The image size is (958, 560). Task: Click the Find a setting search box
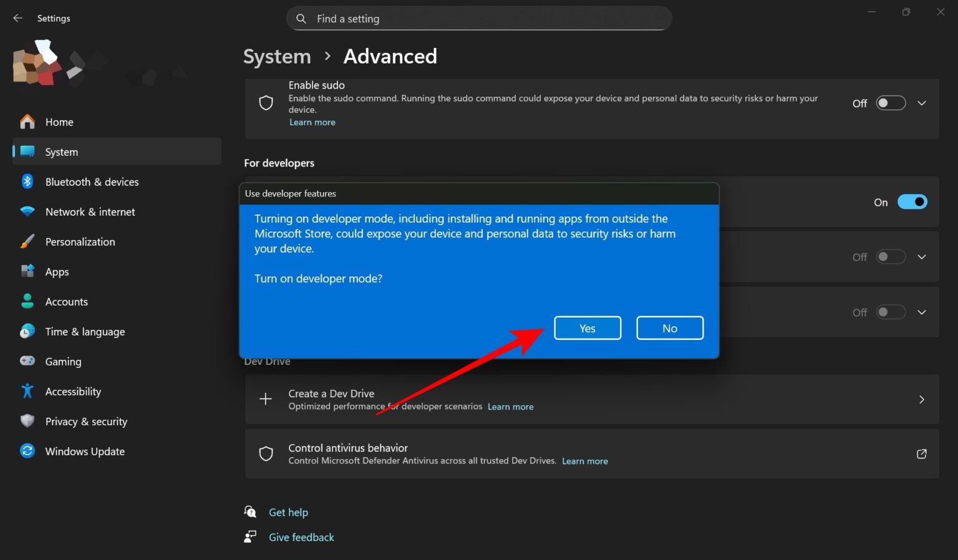(x=479, y=19)
